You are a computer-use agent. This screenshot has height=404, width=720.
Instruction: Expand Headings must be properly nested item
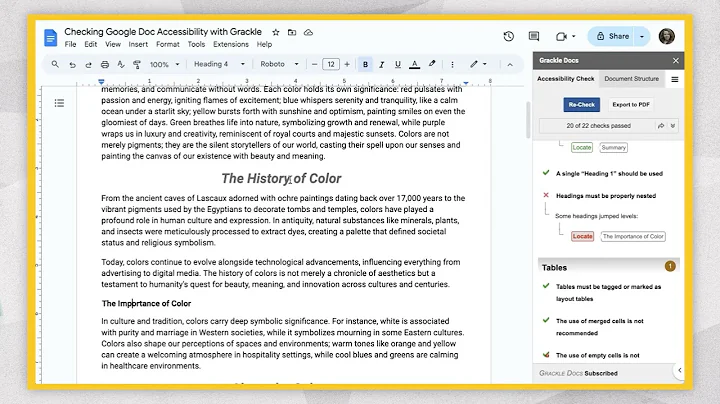pos(606,196)
